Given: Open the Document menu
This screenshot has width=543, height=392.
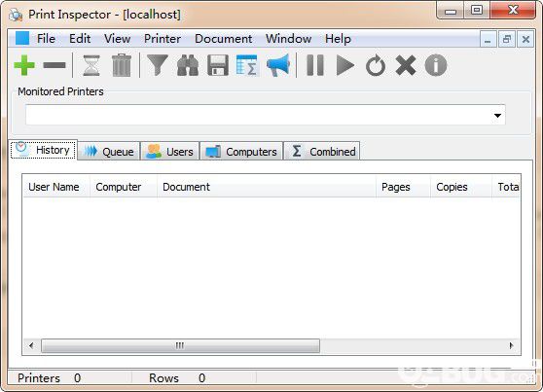Looking at the screenshot, I should [x=224, y=39].
